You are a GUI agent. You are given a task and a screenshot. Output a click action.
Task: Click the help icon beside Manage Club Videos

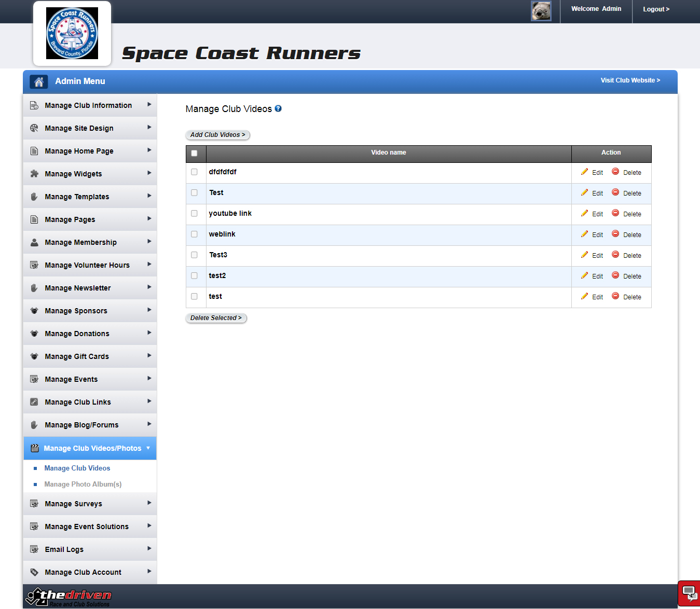(x=278, y=108)
